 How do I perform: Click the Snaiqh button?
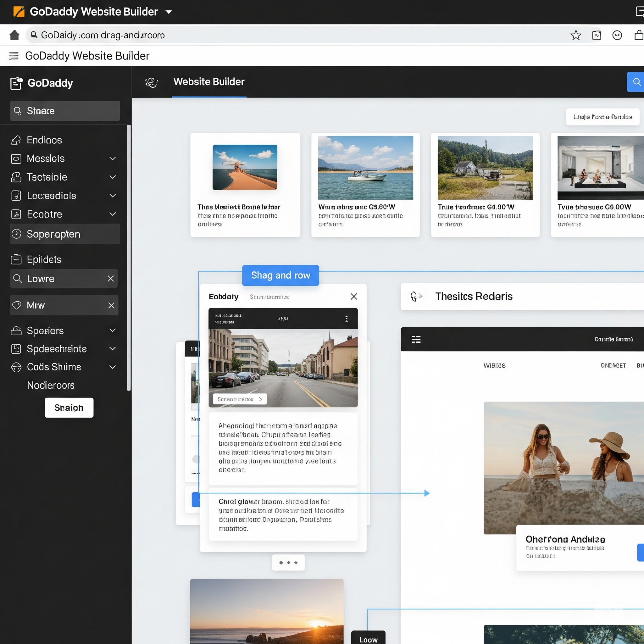pos(69,408)
